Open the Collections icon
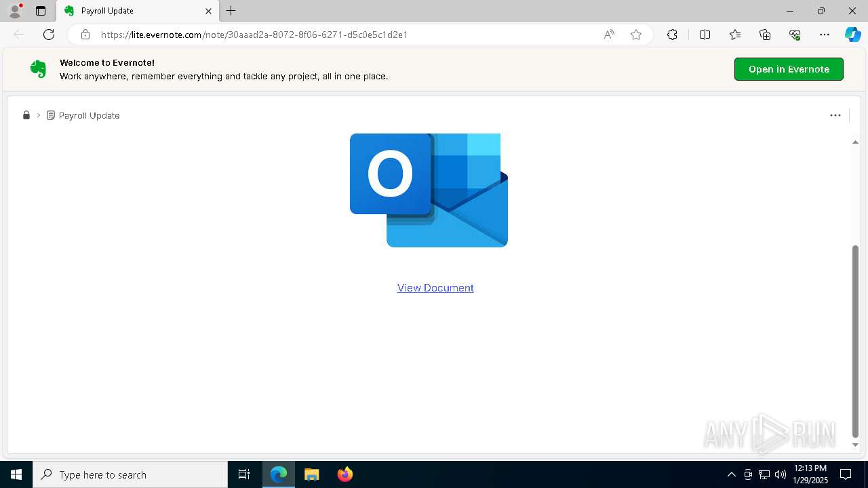The width and height of the screenshot is (868, 488). pos(765,35)
